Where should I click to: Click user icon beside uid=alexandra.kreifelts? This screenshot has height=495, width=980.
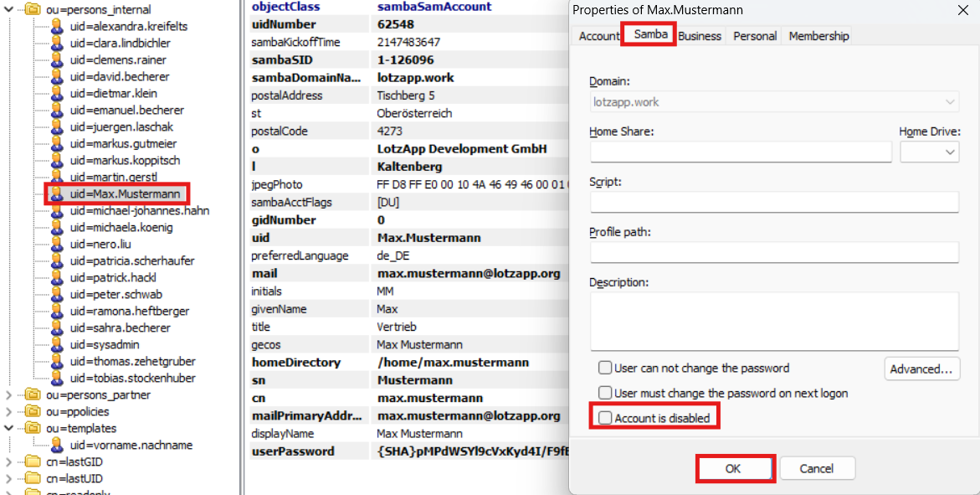[x=57, y=27]
